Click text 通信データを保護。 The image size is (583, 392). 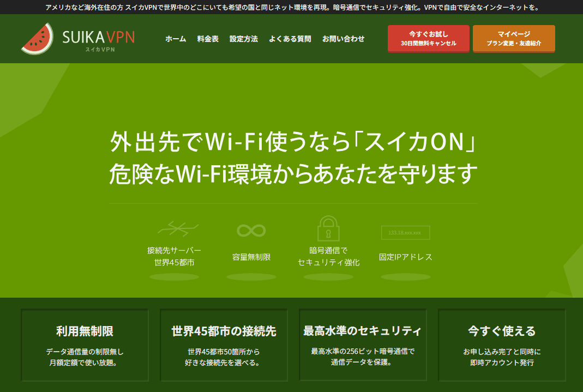[362, 362]
